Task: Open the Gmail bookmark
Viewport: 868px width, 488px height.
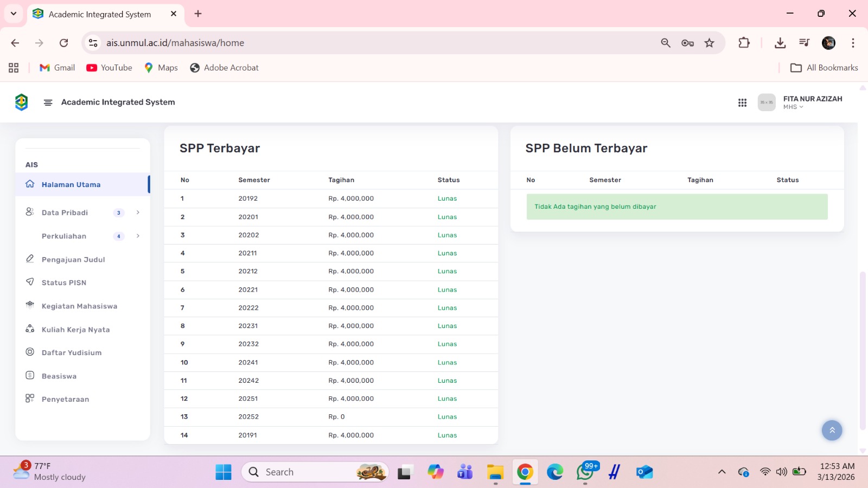Action: [58, 68]
